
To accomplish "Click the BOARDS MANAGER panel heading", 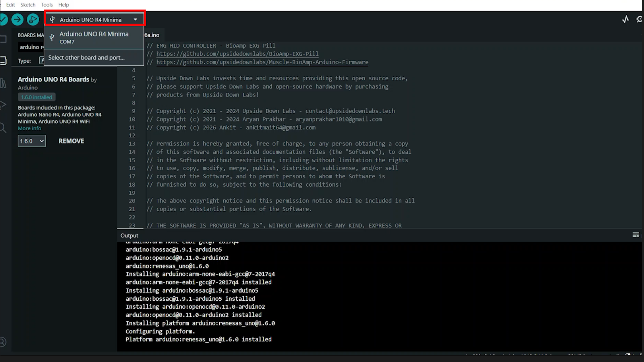I will [x=31, y=35].
